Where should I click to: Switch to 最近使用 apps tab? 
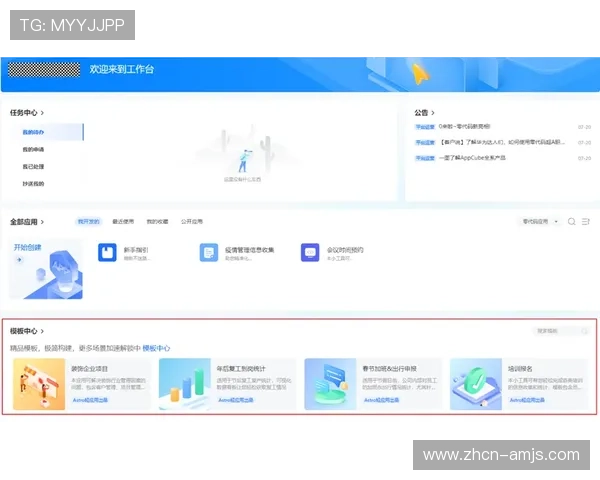pos(123,222)
